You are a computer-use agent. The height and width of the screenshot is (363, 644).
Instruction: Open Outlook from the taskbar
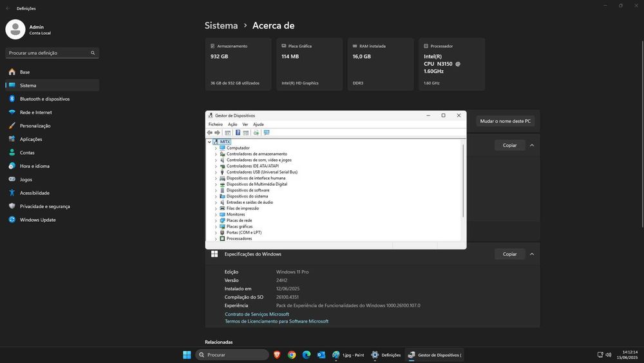(x=321, y=355)
